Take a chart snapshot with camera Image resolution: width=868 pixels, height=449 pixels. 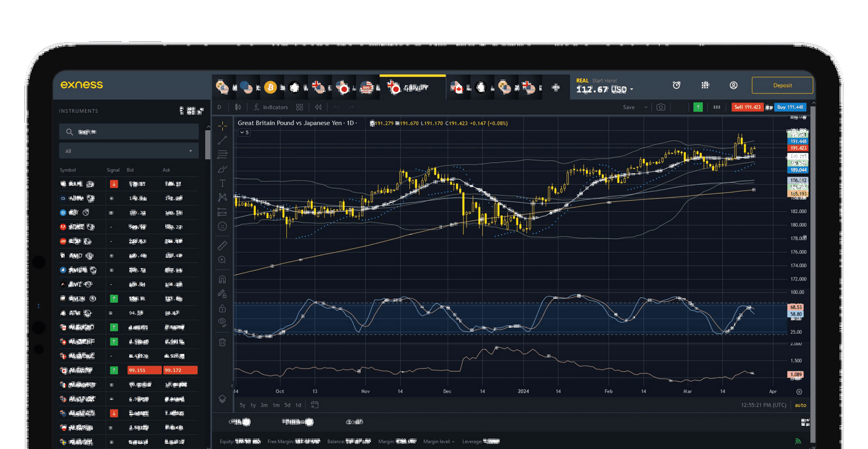[661, 107]
